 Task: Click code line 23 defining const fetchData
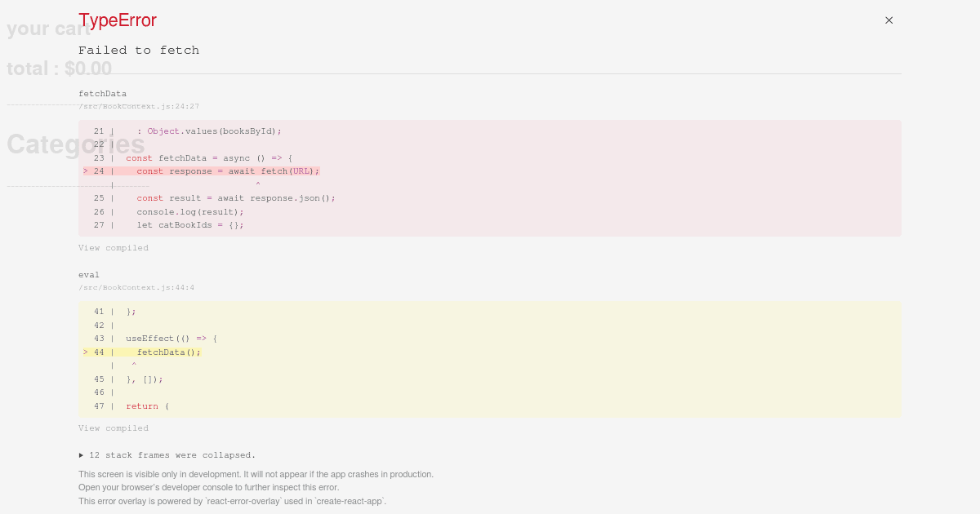pyautogui.click(x=208, y=158)
